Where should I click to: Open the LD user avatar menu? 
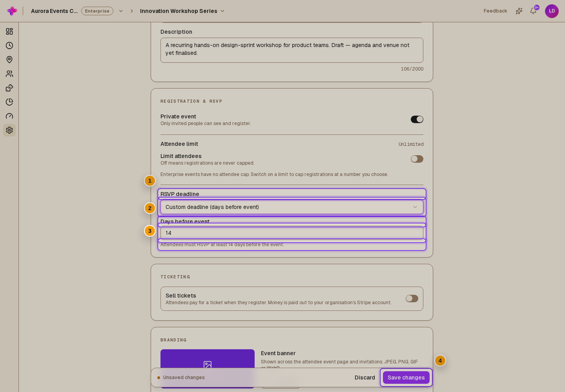tap(552, 11)
